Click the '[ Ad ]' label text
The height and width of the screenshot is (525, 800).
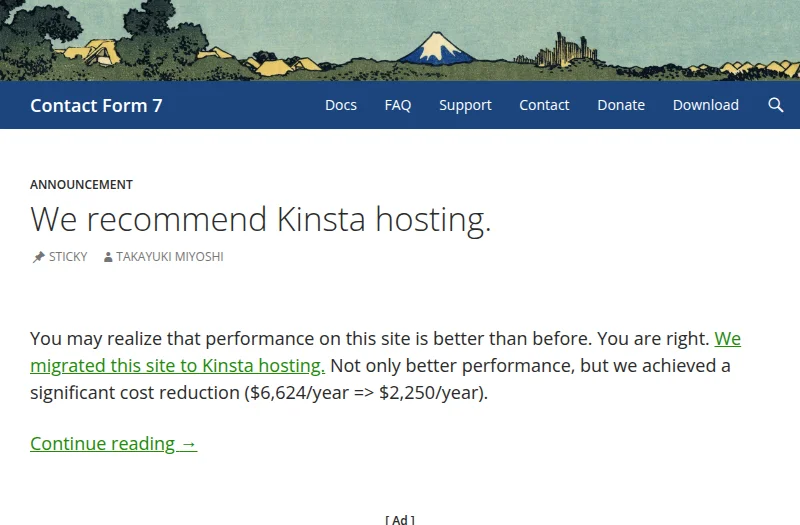tap(400, 519)
